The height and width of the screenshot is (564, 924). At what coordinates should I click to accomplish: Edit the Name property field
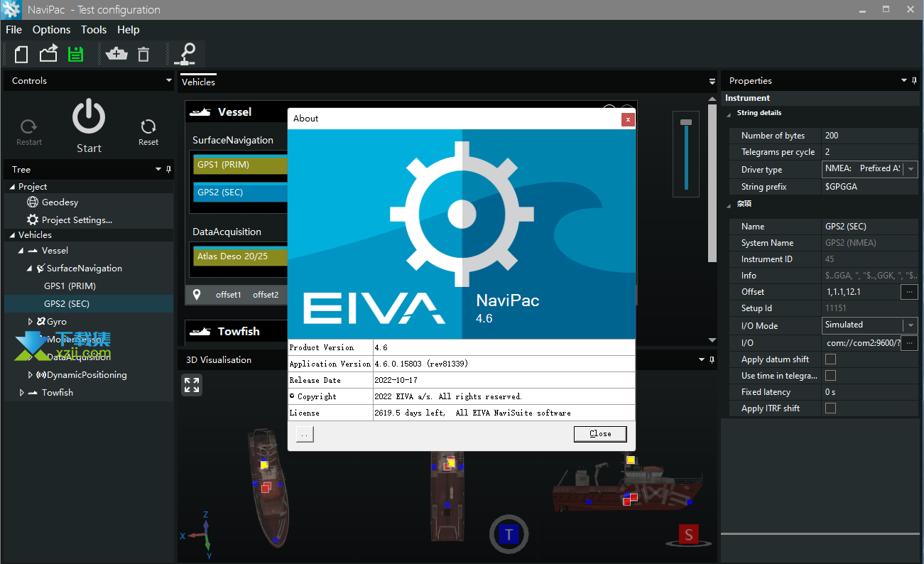click(x=870, y=227)
